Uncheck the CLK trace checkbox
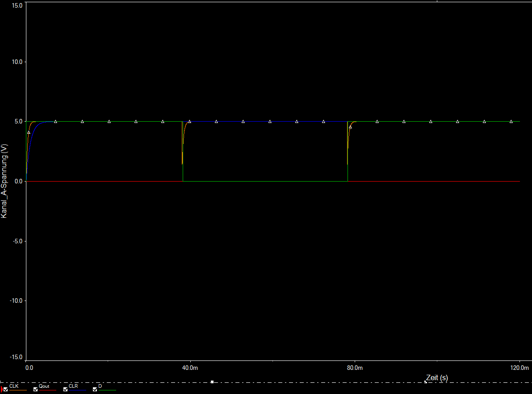 pyautogui.click(x=5, y=389)
